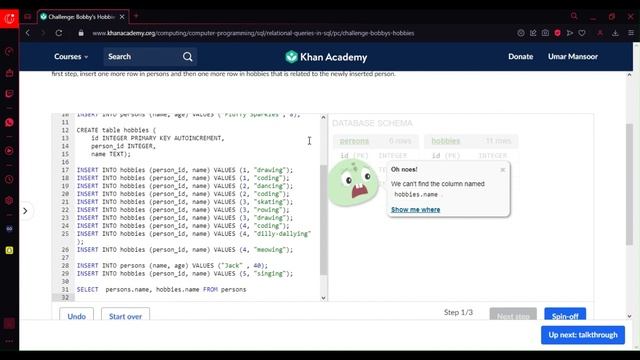The height and width of the screenshot is (360, 640).
Task: Click the Khan Academy logo
Action: coord(326,57)
